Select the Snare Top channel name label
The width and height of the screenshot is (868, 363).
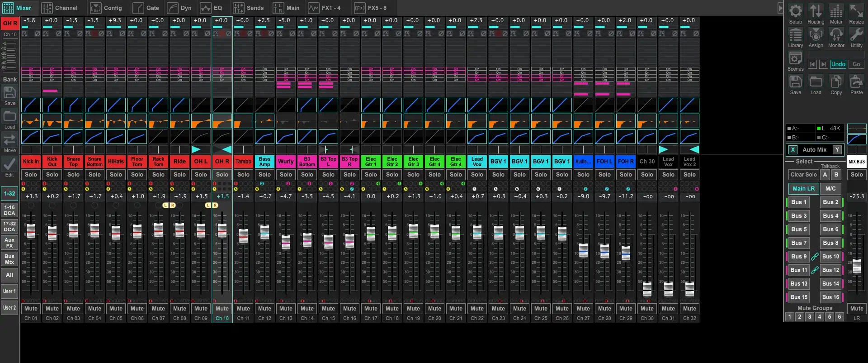click(x=73, y=162)
